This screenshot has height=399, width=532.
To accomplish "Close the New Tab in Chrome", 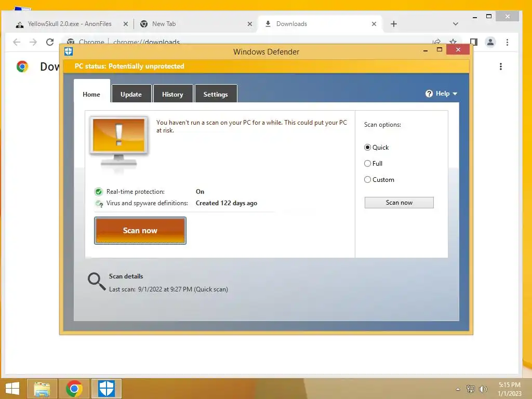I will click(250, 24).
